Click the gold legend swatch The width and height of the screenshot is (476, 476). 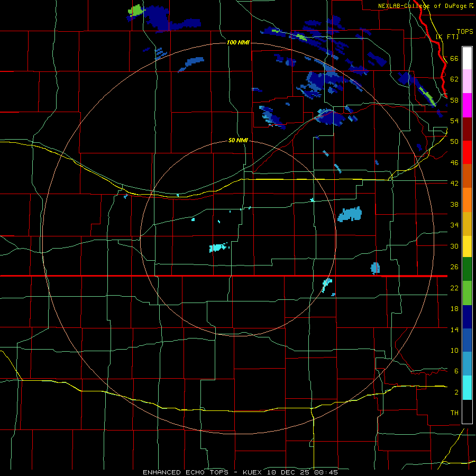[467, 223]
